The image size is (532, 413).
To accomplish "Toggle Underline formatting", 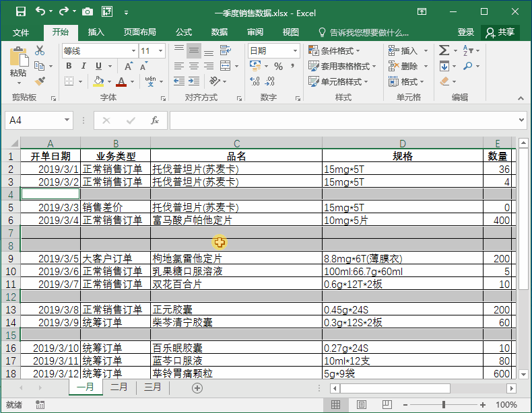I will tap(98, 66).
